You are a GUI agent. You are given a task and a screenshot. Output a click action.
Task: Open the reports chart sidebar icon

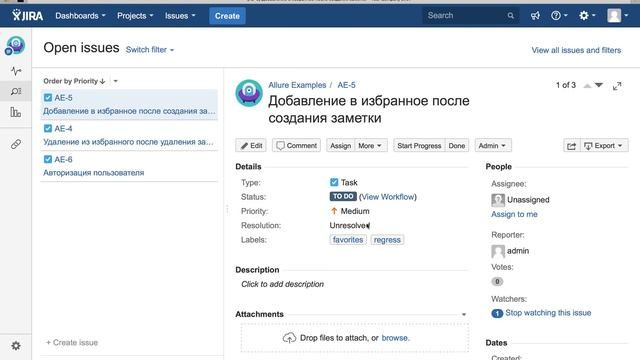pos(16,112)
